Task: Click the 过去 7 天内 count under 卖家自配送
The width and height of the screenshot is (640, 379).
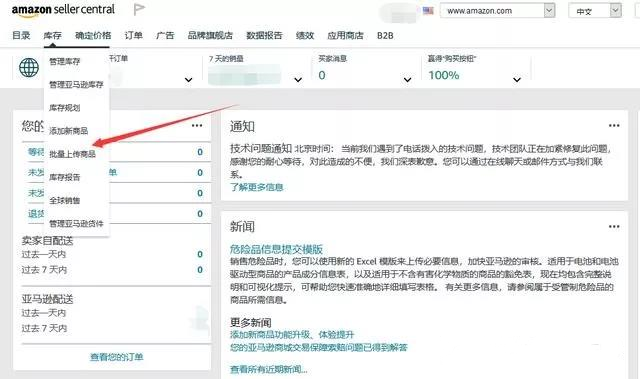Action: tap(200, 270)
